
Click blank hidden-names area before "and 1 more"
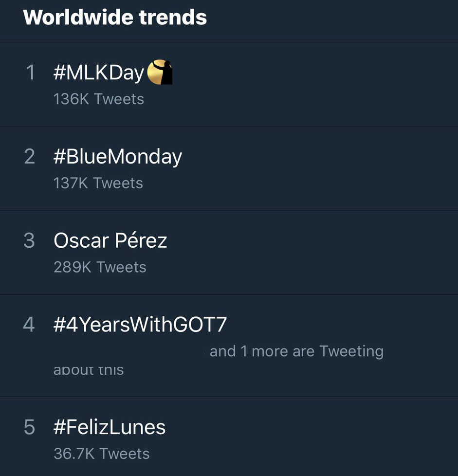(x=130, y=351)
